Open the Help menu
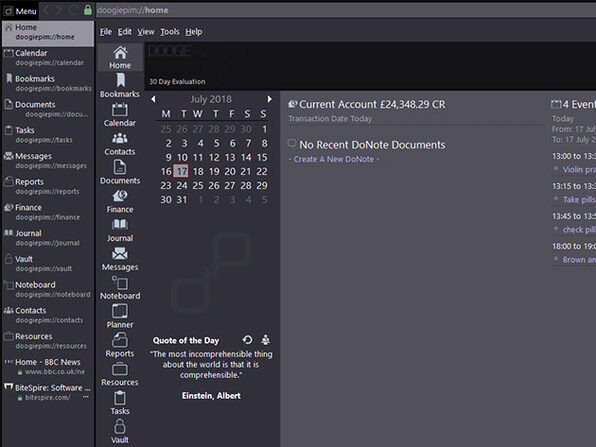The height and width of the screenshot is (447, 596). point(193,32)
